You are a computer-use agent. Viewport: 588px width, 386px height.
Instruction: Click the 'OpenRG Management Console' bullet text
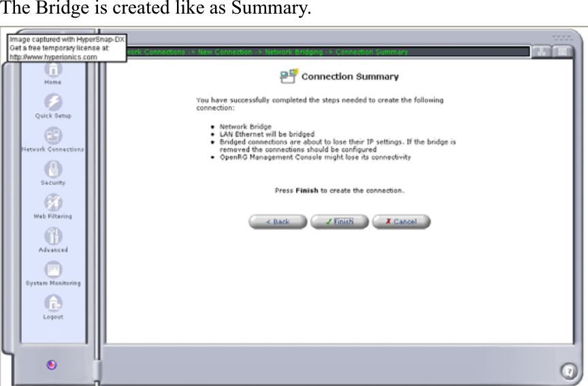pos(315,157)
